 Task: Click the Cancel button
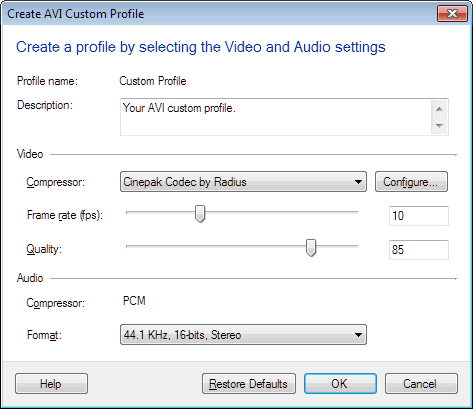click(421, 384)
